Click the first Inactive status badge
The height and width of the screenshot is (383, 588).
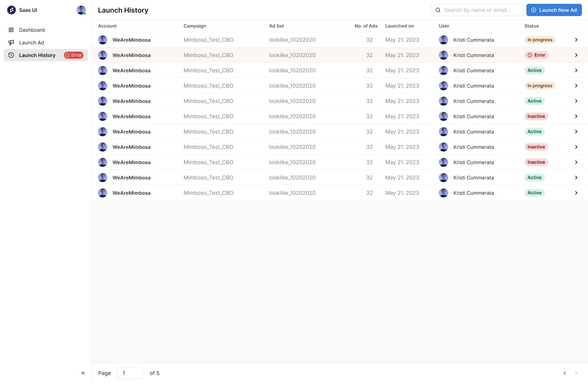point(536,116)
